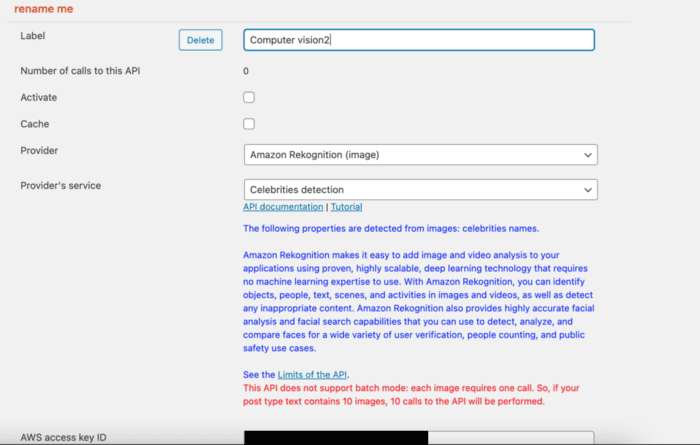Click the AWS access key ID field

click(x=419, y=437)
